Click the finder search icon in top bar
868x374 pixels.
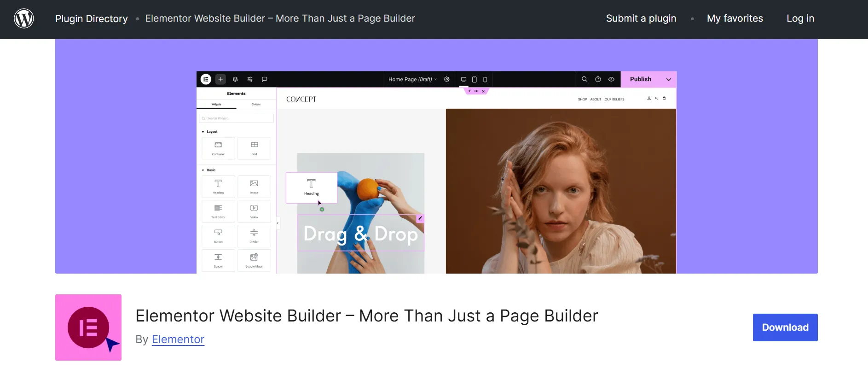click(584, 79)
